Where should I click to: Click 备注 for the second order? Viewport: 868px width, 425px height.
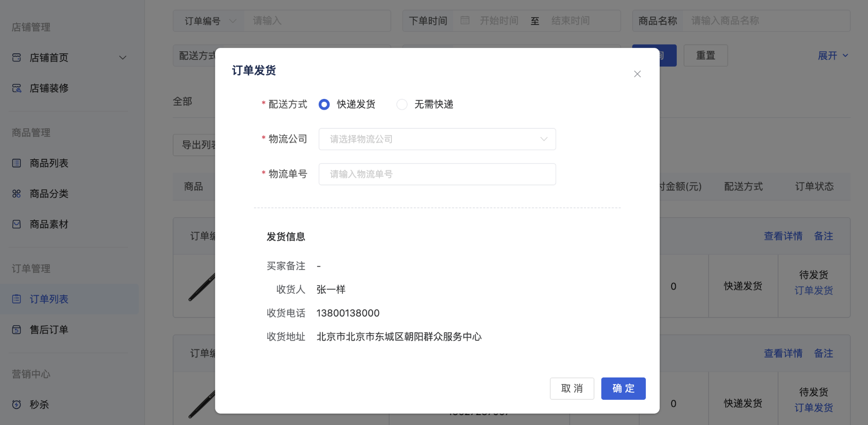click(x=823, y=354)
